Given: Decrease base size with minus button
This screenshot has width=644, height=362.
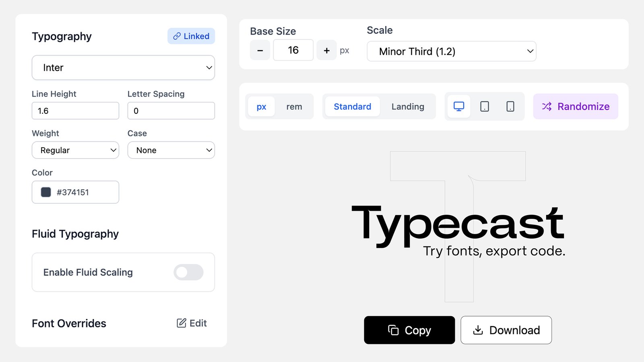Looking at the screenshot, I should 260,50.
